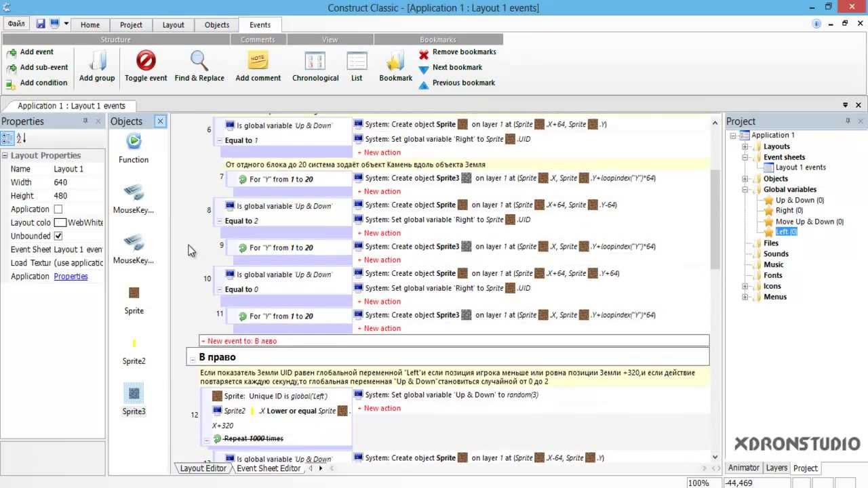
Task: Select 'Up & Down (0)' global variable
Action: 800,201
